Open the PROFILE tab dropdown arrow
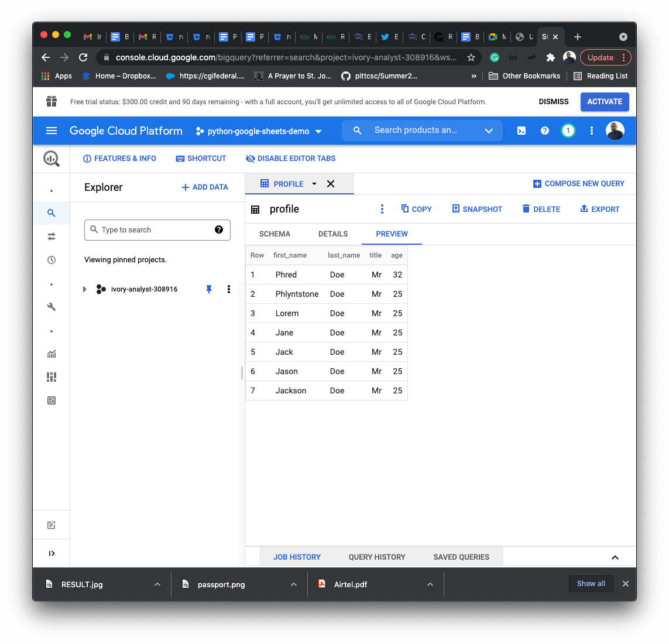Viewport: 669px width, 644px height. pos(314,183)
